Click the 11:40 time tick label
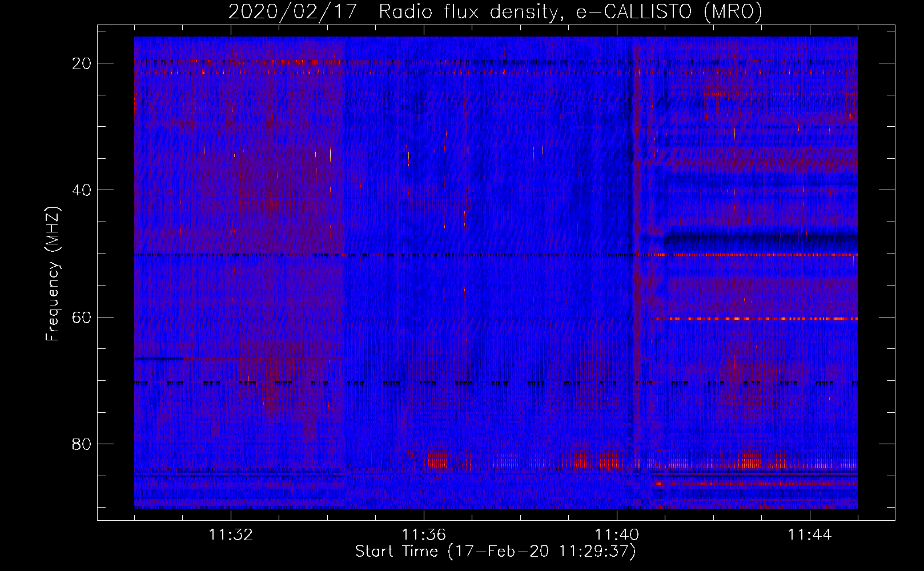924x571 pixels. (x=617, y=535)
